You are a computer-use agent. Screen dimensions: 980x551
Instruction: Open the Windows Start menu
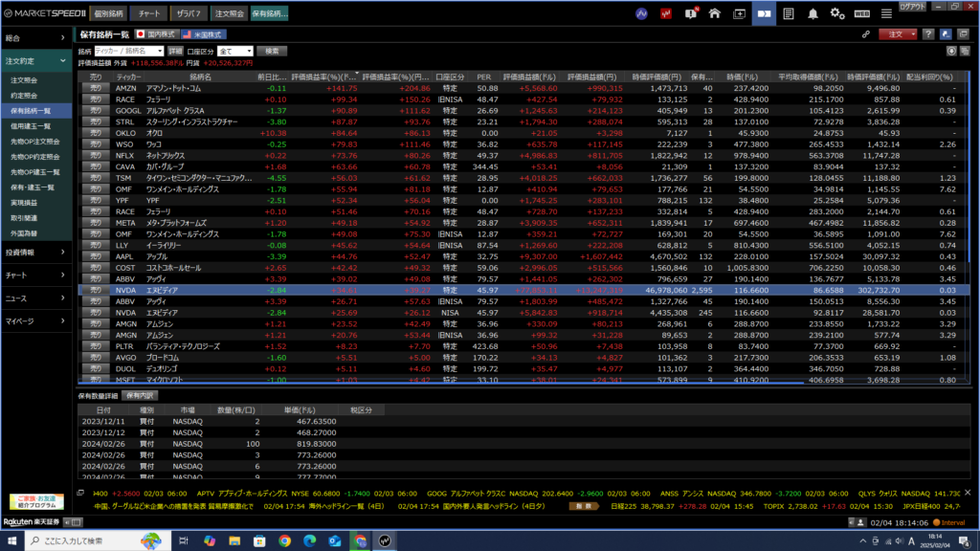[x=11, y=540]
